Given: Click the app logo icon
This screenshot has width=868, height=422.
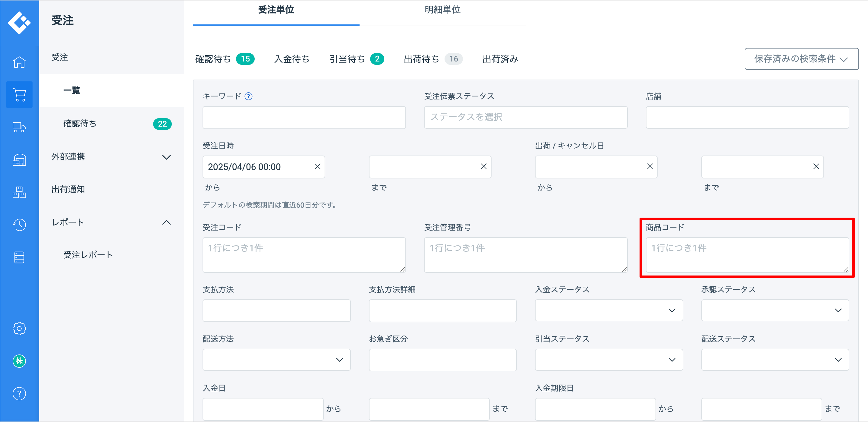Looking at the screenshot, I should [19, 23].
